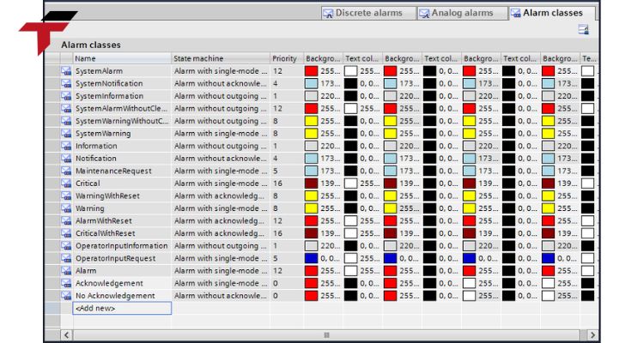This screenshot has width=644, height=343.
Task: Click the horizontal scrollbar right arrow
Action: pos(592,334)
